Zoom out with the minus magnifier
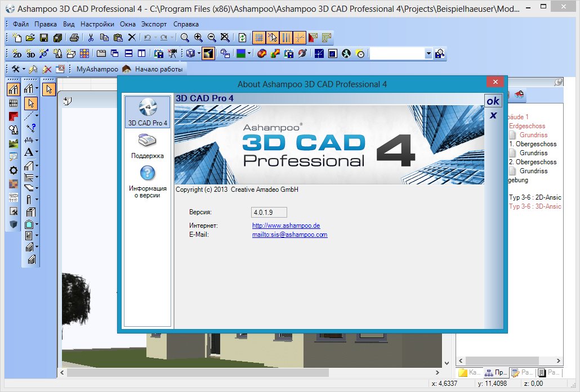Viewport: 580px width, 392px height. [212, 37]
